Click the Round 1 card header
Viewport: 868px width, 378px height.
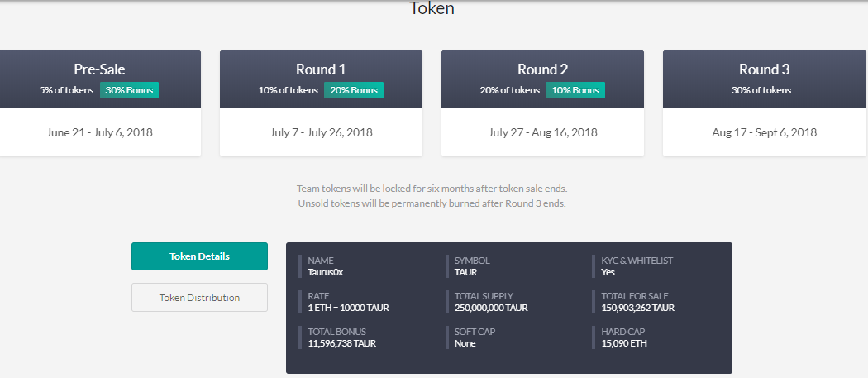point(321,70)
